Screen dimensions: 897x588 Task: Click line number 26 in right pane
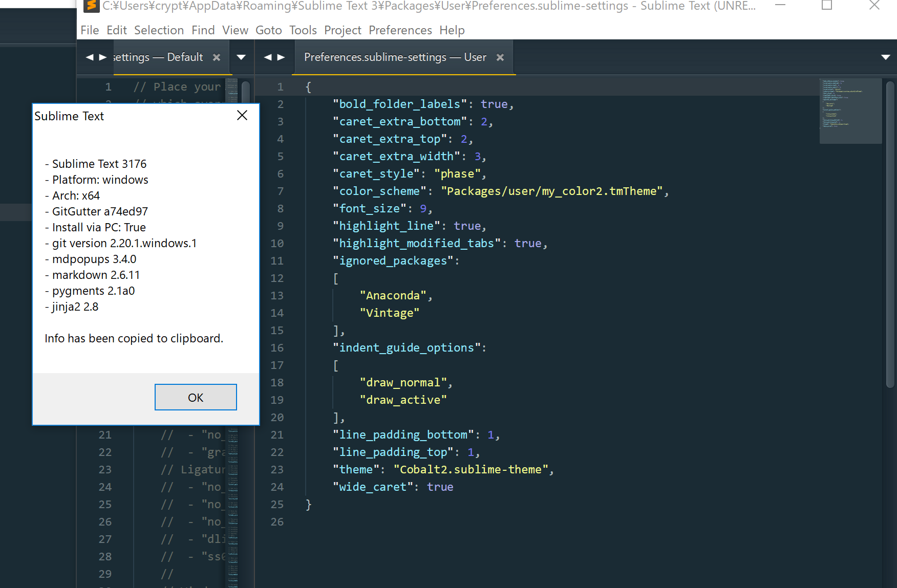tap(277, 521)
